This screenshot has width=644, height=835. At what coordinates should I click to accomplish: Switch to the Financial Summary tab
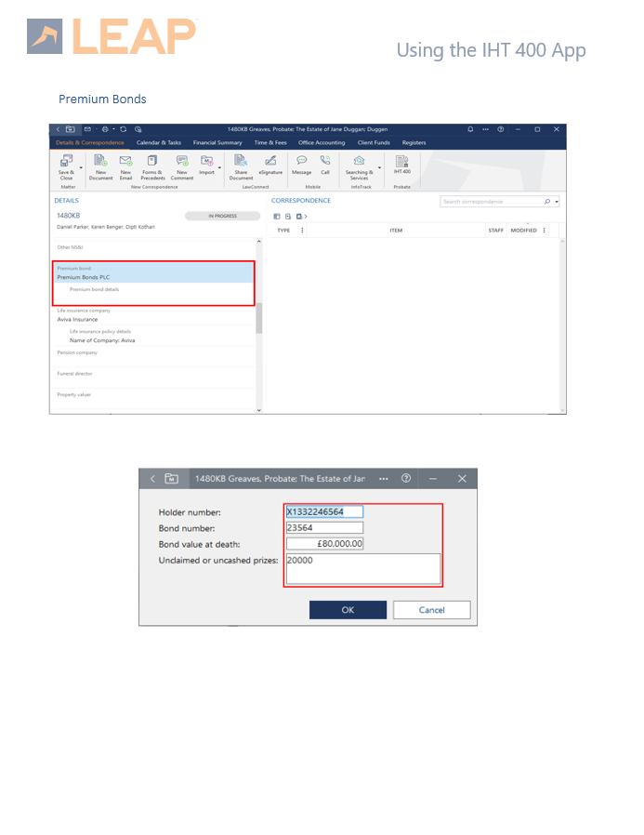(217, 143)
